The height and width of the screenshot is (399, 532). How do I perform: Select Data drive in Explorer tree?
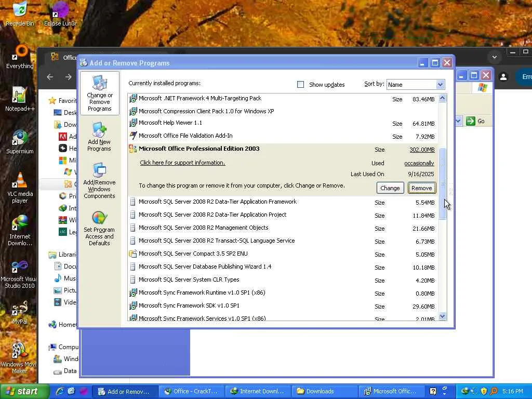[x=65, y=371]
